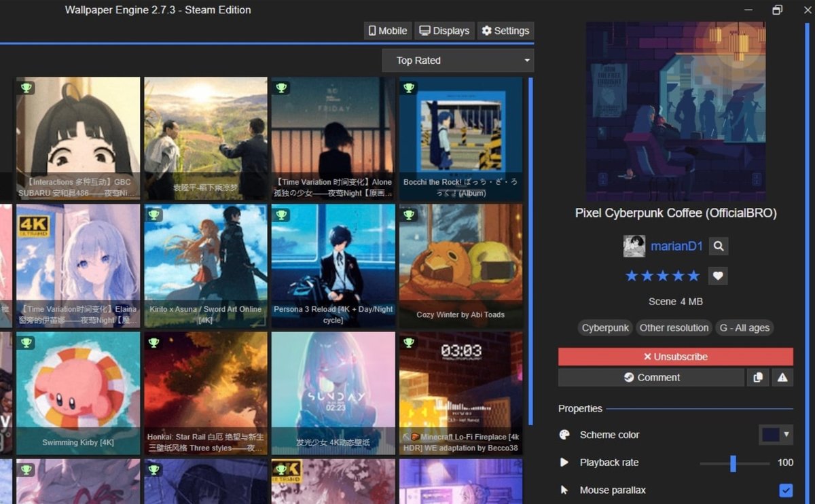
Task: Open the Mobile device panel
Action: (387, 31)
